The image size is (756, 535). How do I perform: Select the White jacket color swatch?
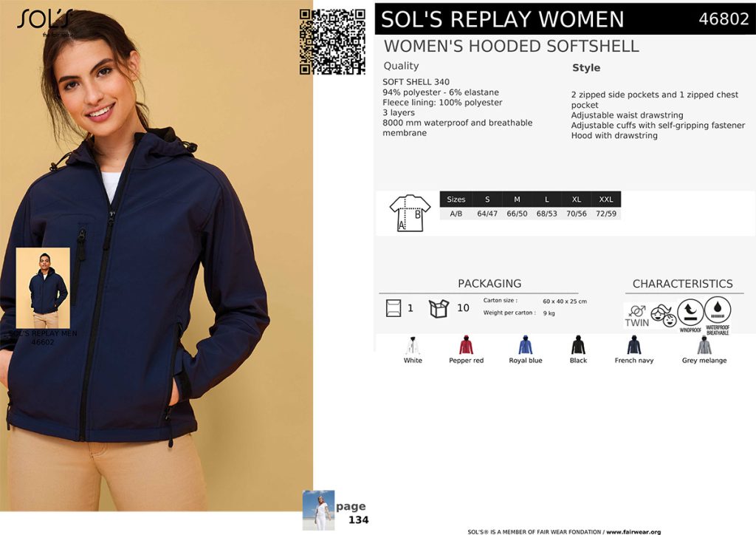pyautogui.click(x=413, y=345)
